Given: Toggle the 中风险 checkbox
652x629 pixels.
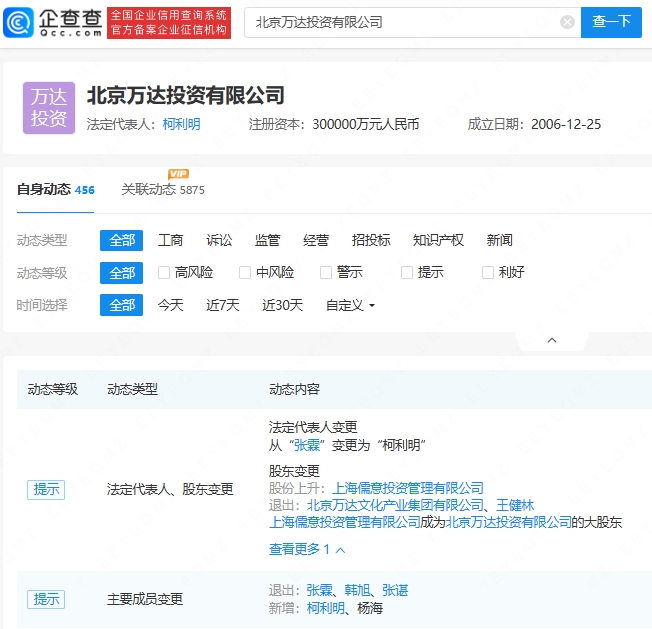Looking at the screenshot, I should pyautogui.click(x=245, y=272).
